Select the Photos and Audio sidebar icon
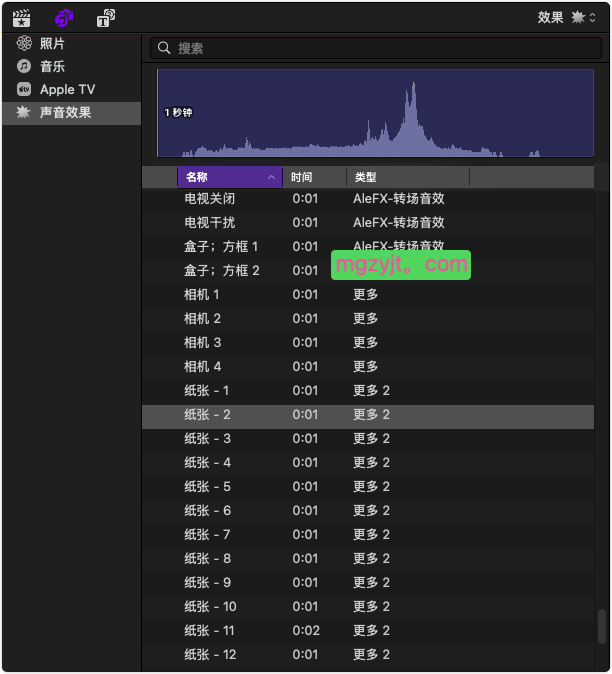Image resolution: width=612 pixels, height=674 pixels. [64, 18]
